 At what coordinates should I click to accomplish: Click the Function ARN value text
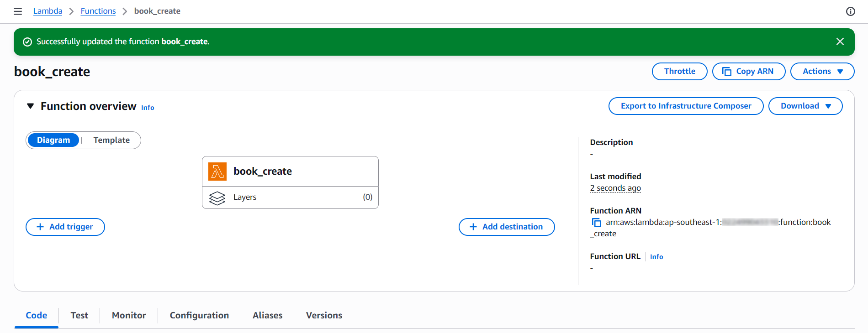pos(710,228)
